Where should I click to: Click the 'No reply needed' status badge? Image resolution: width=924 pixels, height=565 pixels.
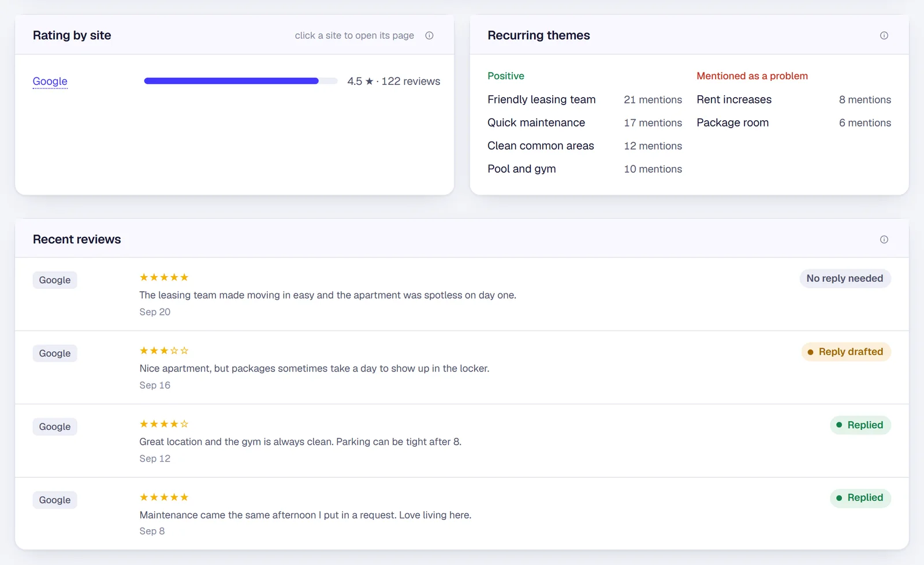coord(845,278)
